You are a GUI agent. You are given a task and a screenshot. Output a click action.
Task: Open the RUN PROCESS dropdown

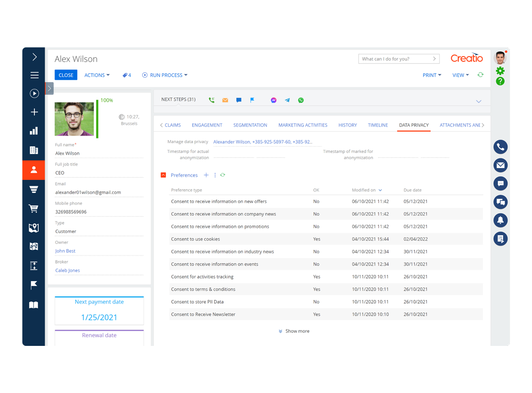click(165, 75)
